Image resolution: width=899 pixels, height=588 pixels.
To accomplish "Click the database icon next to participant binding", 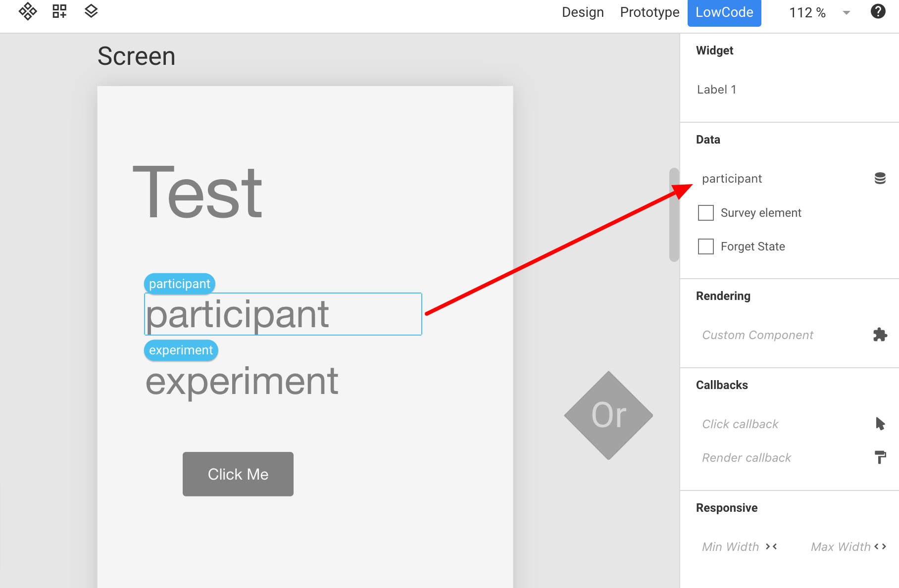I will click(x=880, y=178).
